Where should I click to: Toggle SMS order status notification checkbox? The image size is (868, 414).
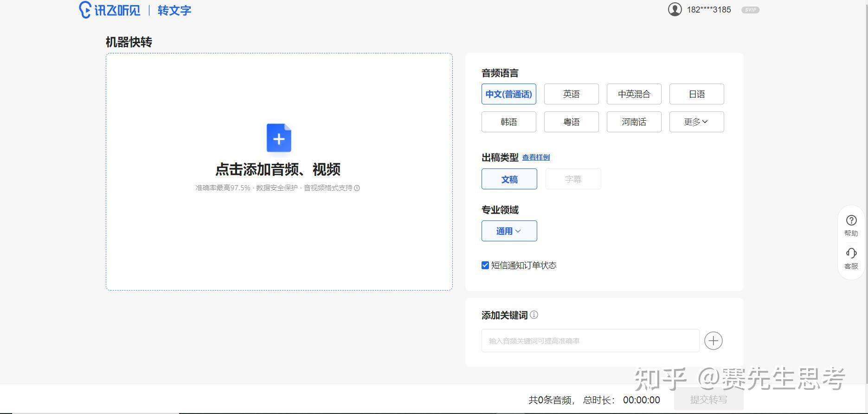pos(485,265)
